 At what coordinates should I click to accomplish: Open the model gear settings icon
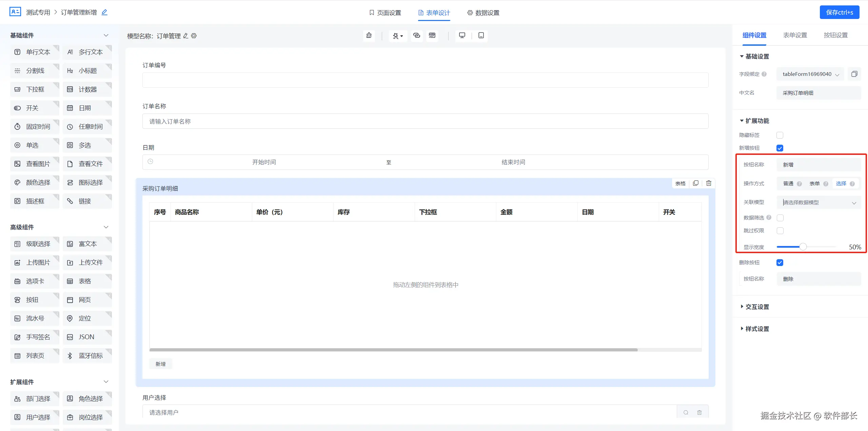click(x=194, y=36)
